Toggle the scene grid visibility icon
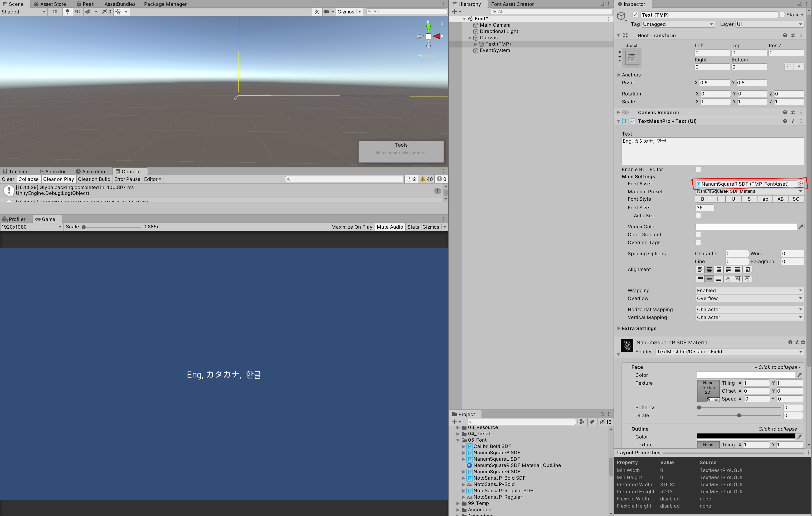Screen dimensions: 812x516 pyautogui.click(x=118, y=12)
